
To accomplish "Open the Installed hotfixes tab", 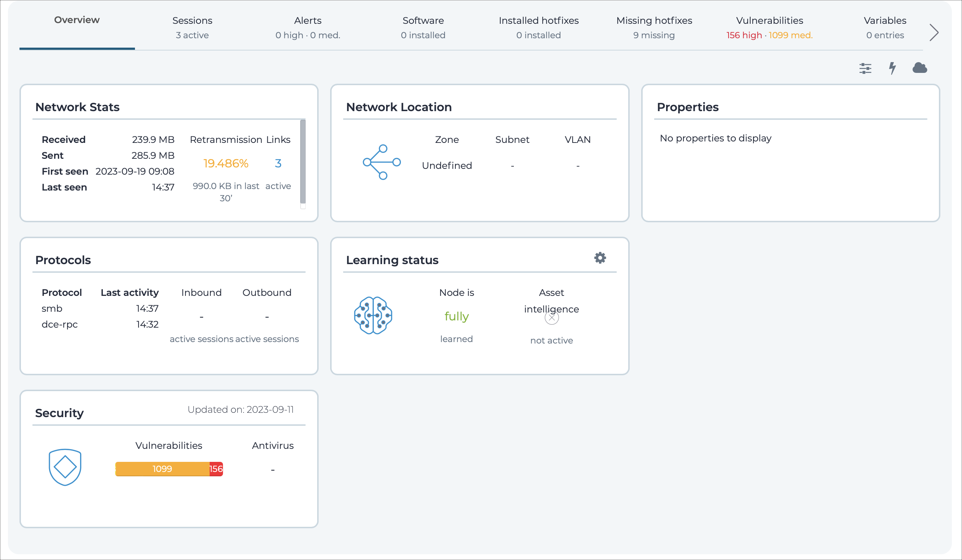I will pyautogui.click(x=538, y=27).
